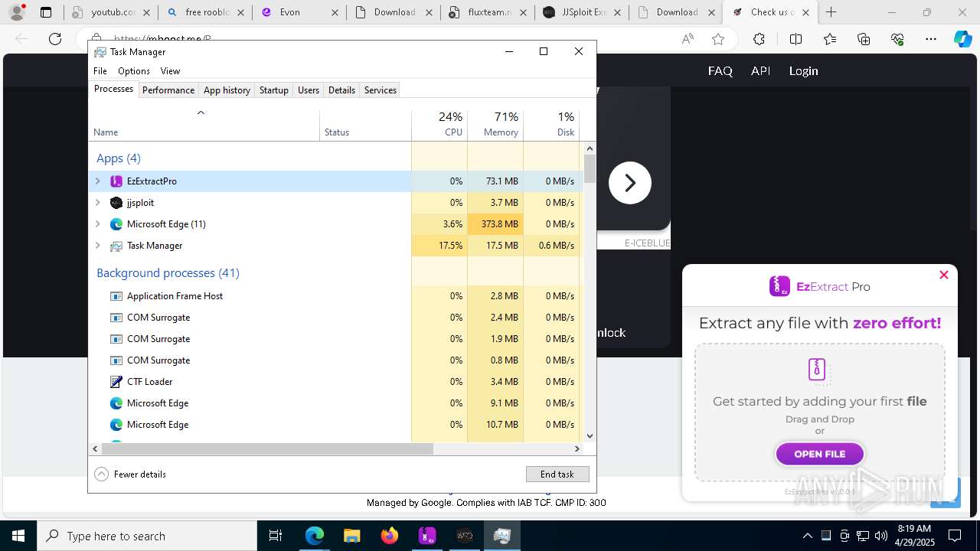Sort processes by Name column header
Screen dimensions: 980x551
pos(204,125)
